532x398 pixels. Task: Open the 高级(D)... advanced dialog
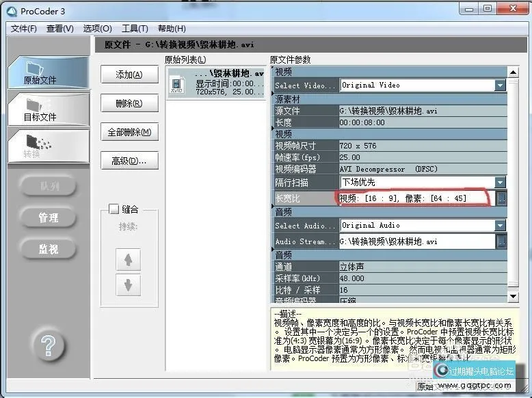pos(129,161)
